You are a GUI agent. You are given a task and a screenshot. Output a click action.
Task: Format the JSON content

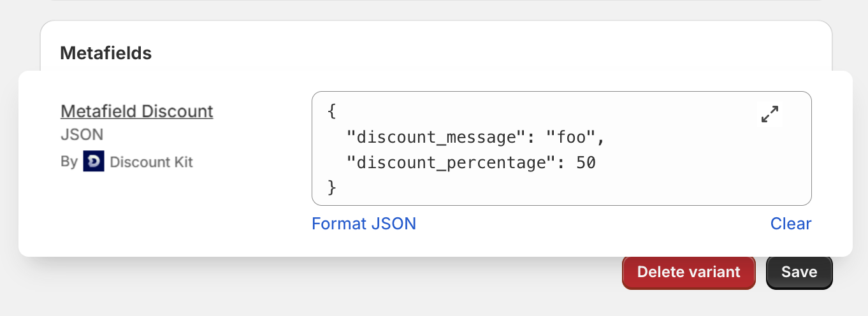[x=364, y=224]
